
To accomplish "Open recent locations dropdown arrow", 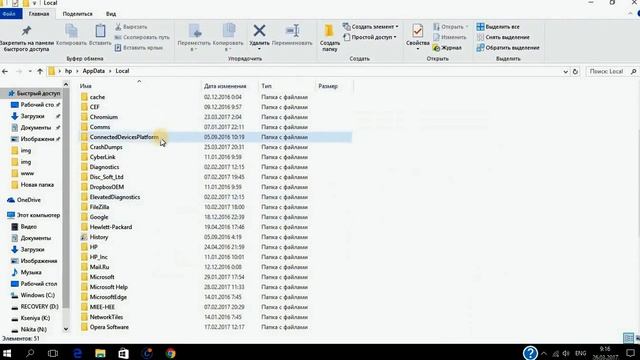I will coord(30,72).
